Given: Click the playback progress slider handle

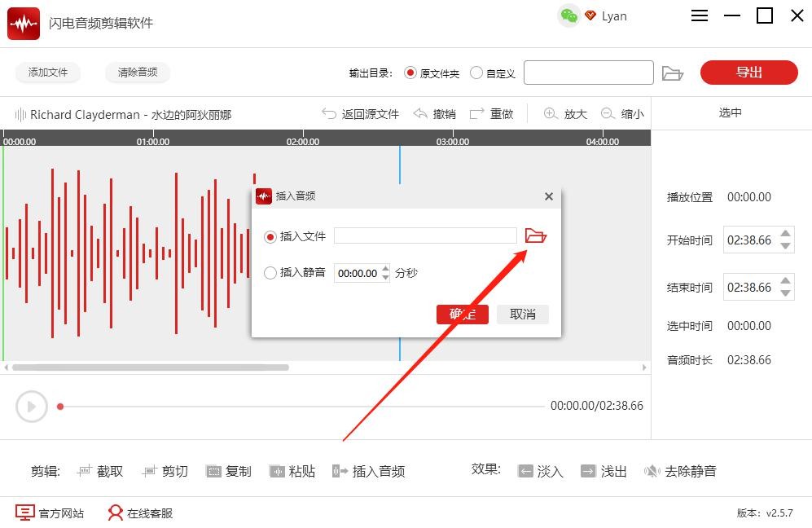Looking at the screenshot, I should [60, 406].
